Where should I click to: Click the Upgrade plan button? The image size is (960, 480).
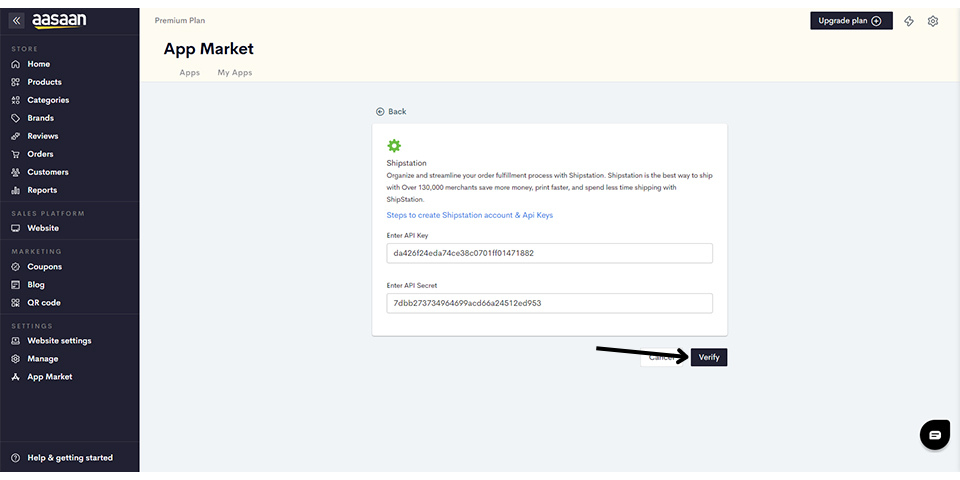click(x=851, y=21)
